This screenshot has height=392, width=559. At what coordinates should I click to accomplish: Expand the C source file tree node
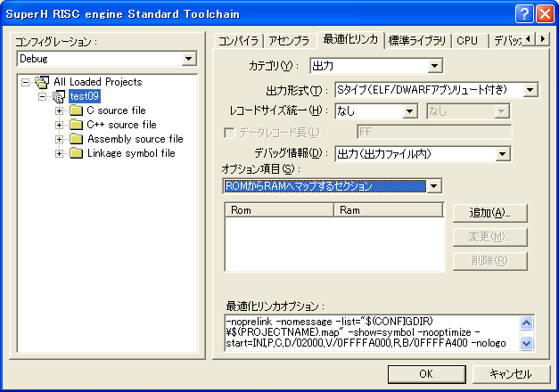(x=60, y=110)
